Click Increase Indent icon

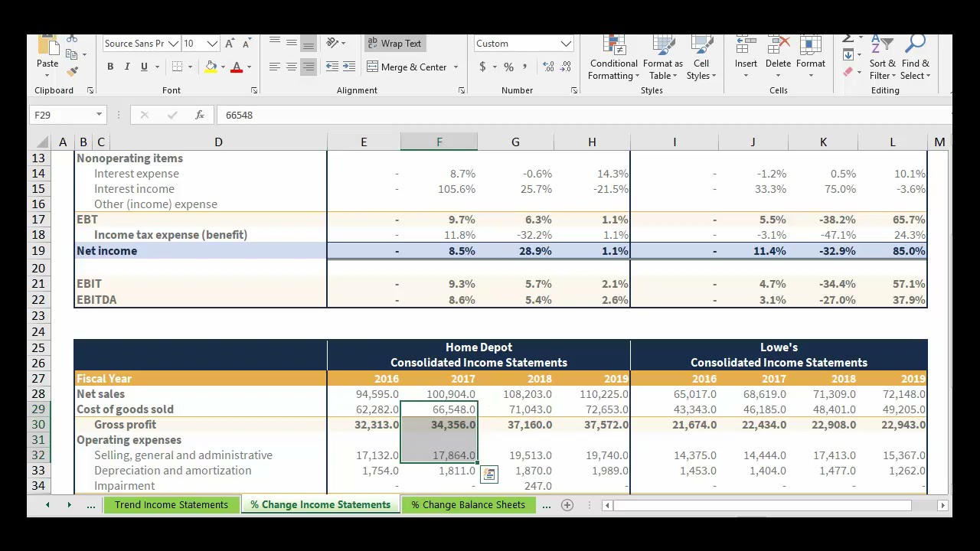pyautogui.click(x=349, y=67)
